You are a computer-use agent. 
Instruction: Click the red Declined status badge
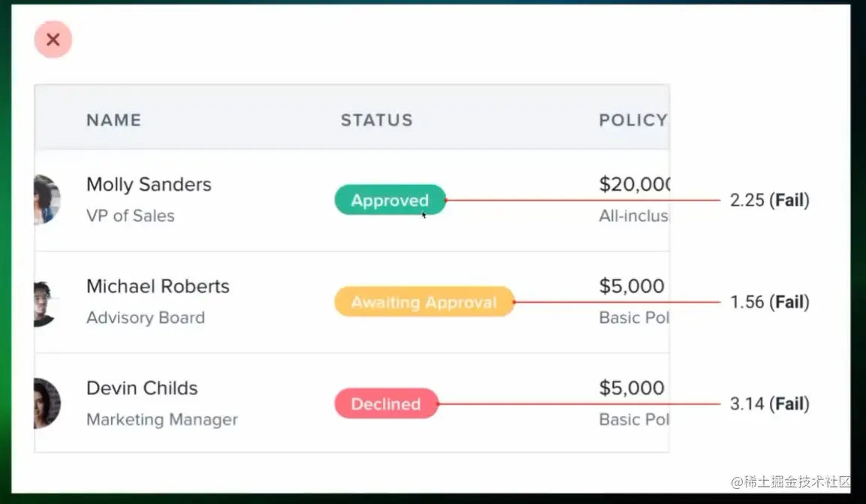coord(386,404)
